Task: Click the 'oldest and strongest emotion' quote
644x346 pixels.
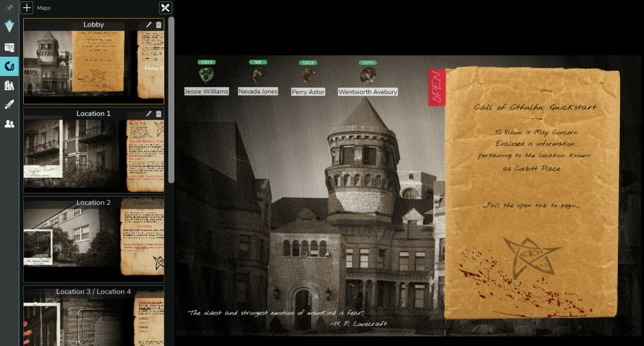Action: click(275, 313)
